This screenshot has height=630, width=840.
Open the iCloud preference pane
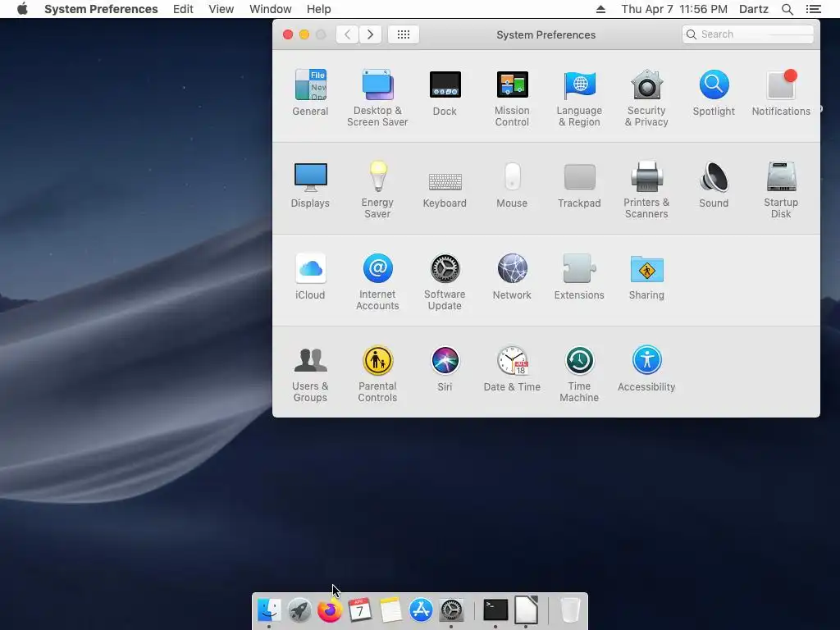310,276
